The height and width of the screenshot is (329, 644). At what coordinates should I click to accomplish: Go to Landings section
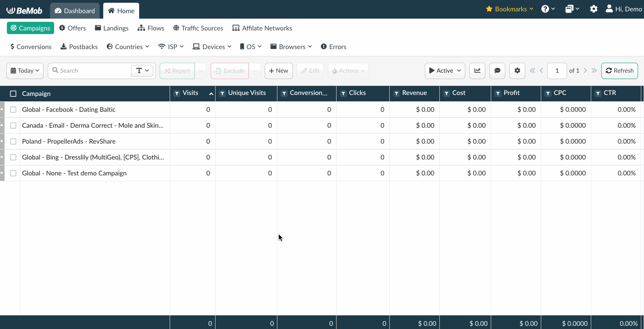(111, 28)
